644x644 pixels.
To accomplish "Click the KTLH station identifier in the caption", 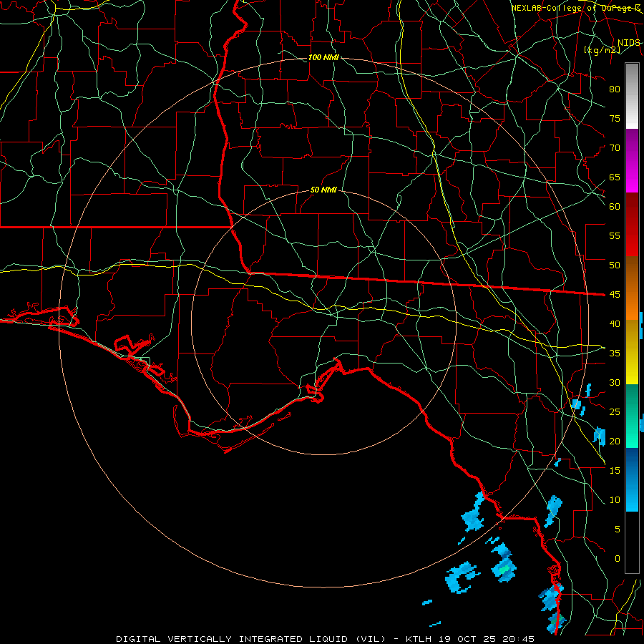I will (419, 639).
